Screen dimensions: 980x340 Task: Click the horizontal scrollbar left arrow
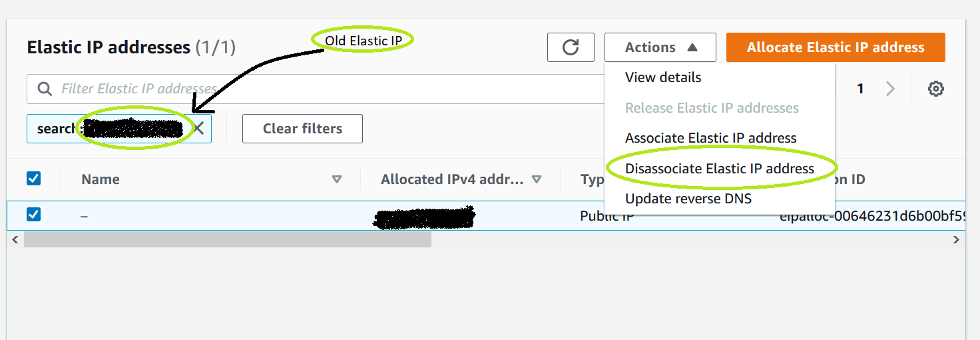[15, 239]
